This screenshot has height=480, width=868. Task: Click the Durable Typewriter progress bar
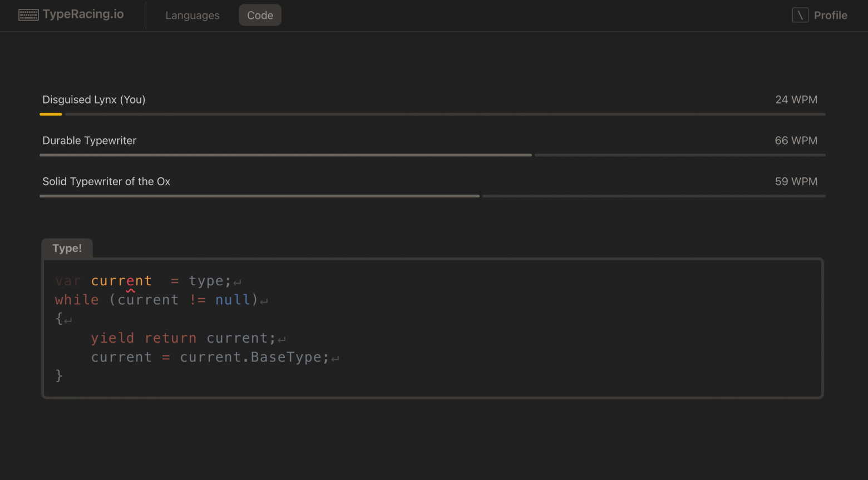click(432, 155)
